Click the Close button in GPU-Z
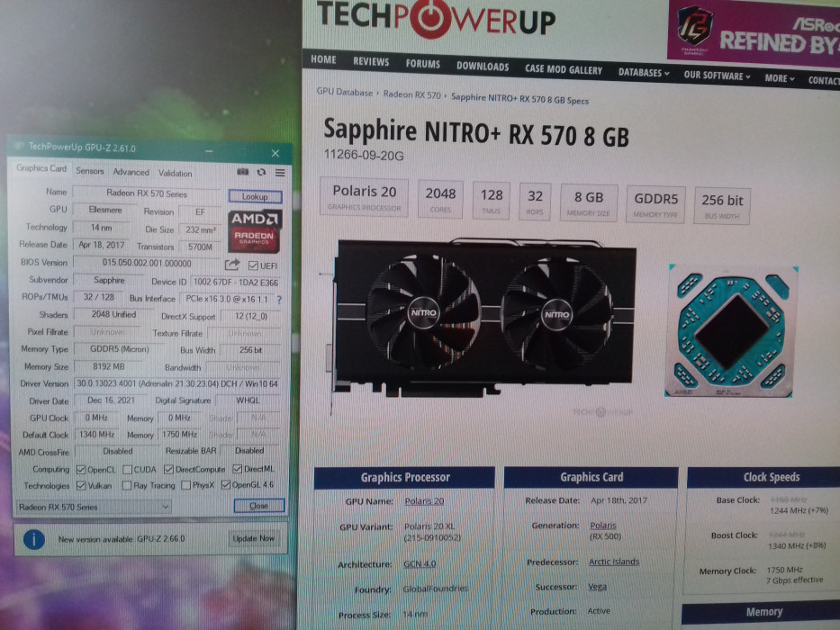Viewport: 840px width, 630px height. 258,505
